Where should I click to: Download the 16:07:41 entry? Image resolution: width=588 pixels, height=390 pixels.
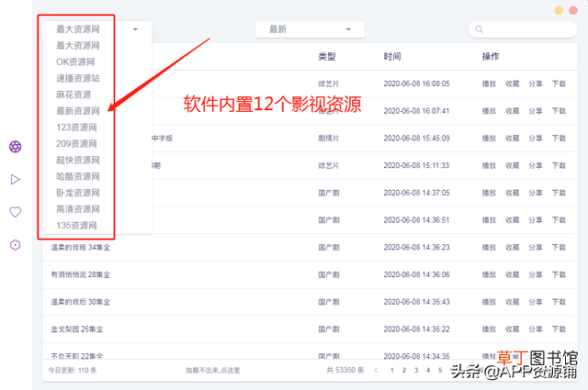(559, 111)
